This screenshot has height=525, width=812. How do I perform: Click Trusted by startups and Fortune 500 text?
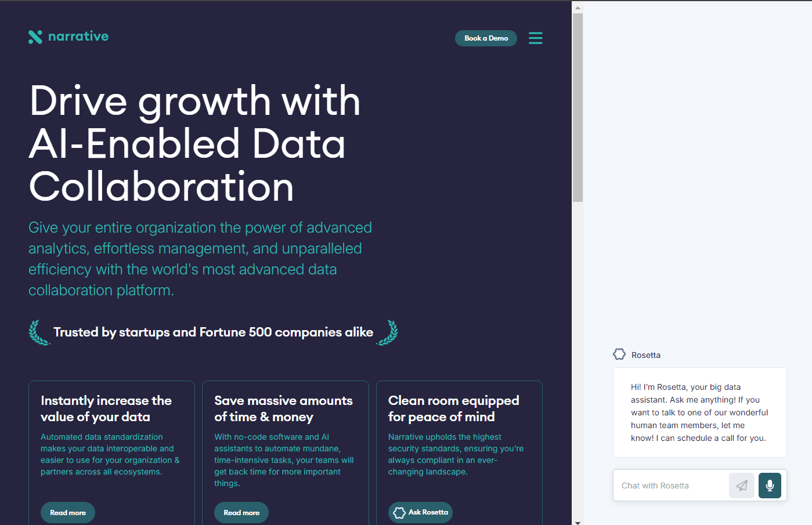(x=213, y=332)
